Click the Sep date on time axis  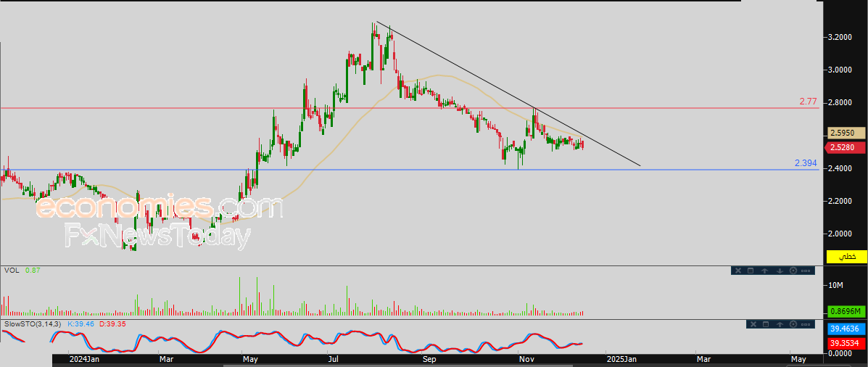(429, 359)
